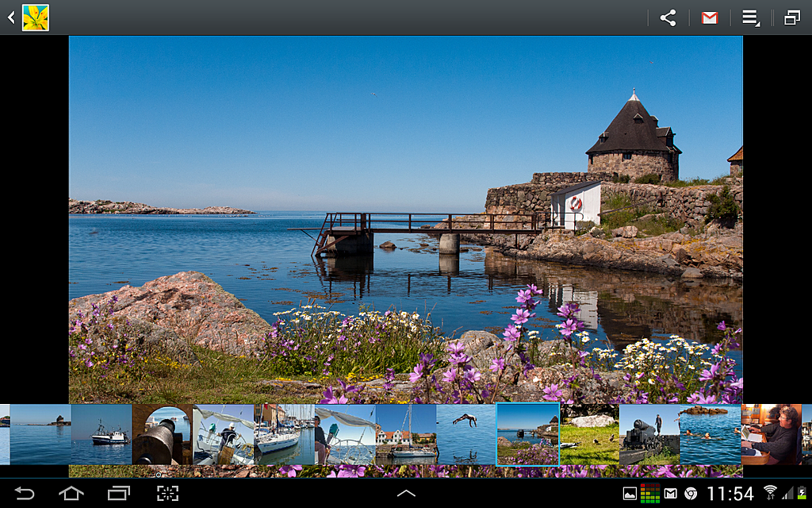This screenshot has width=812, height=508.
Task: Select the cannon with person standing thumbnail
Action: click(649, 434)
